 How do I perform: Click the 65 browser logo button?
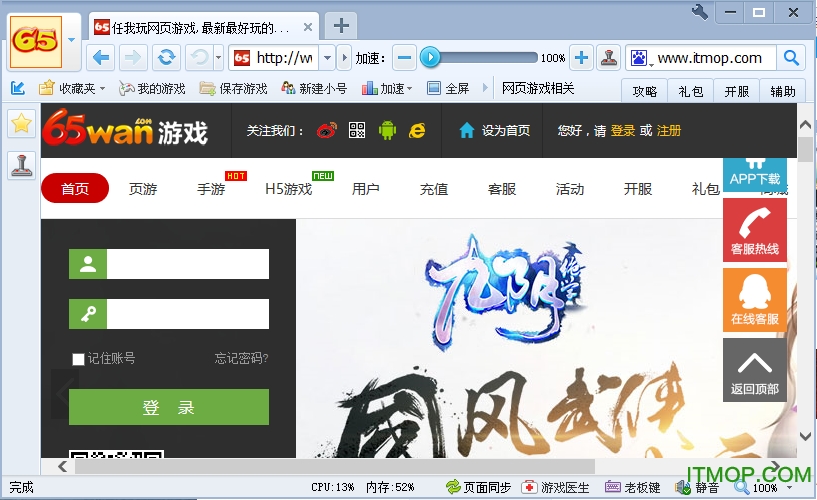tap(36, 42)
